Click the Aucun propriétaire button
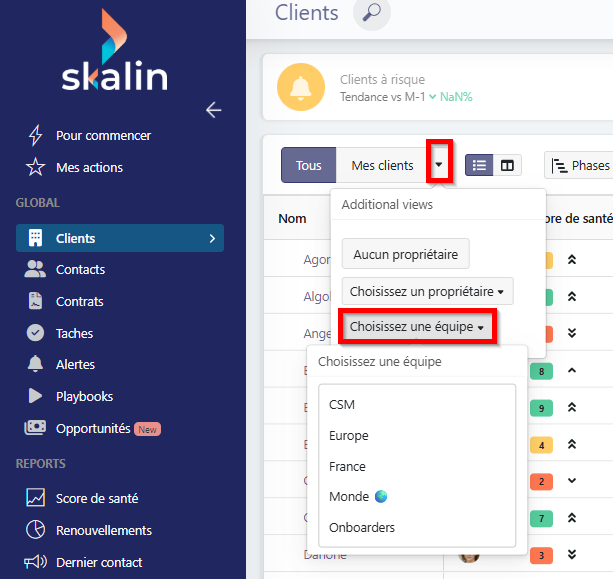Image resolution: width=613 pixels, height=579 pixels. pos(405,255)
